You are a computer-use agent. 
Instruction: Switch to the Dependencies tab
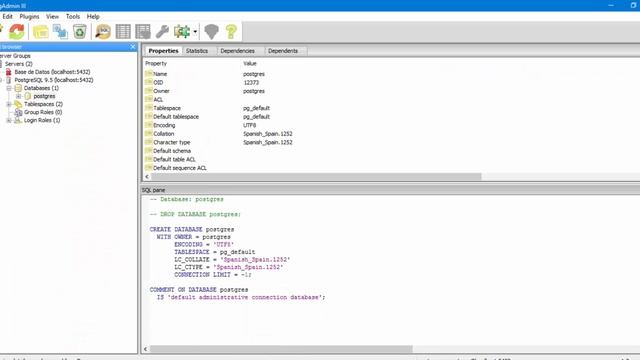[x=238, y=51]
